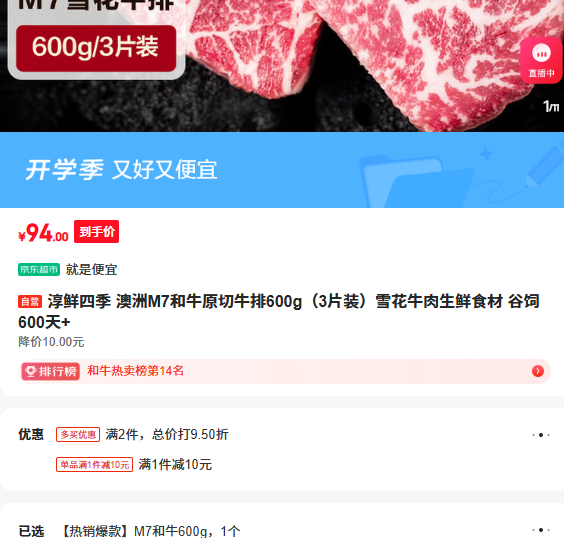Click the 600g/3片装 product label
Screen dimensions: 564x538
click(x=96, y=48)
